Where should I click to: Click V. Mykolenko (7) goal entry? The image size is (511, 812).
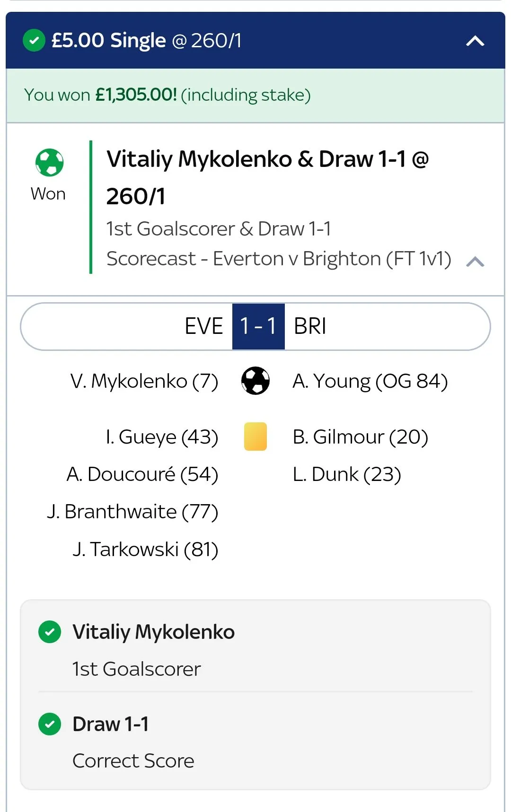[x=144, y=381]
